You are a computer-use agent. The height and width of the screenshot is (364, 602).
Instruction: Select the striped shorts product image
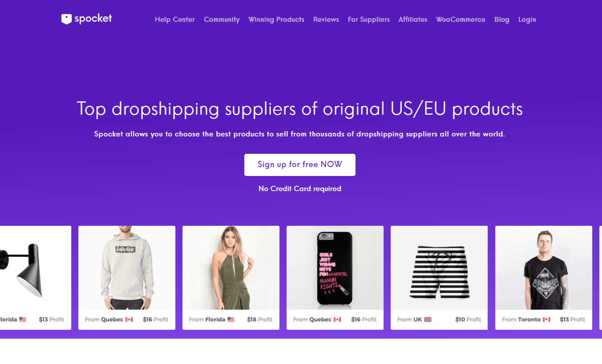439,268
